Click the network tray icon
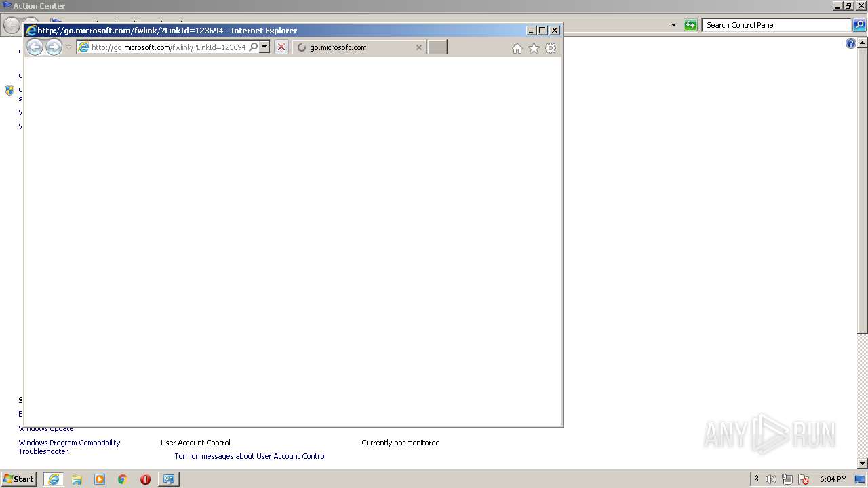The image size is (868, 488). 787,479
